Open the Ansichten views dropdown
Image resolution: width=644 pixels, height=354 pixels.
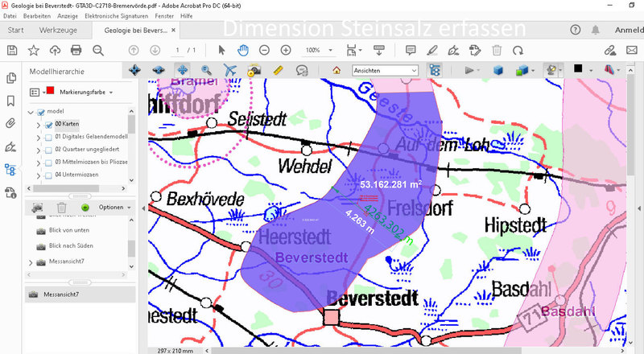click(385, 71)
